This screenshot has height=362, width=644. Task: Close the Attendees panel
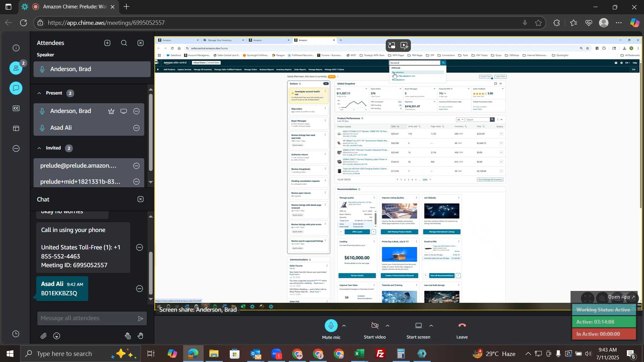(x=141, y=43)
